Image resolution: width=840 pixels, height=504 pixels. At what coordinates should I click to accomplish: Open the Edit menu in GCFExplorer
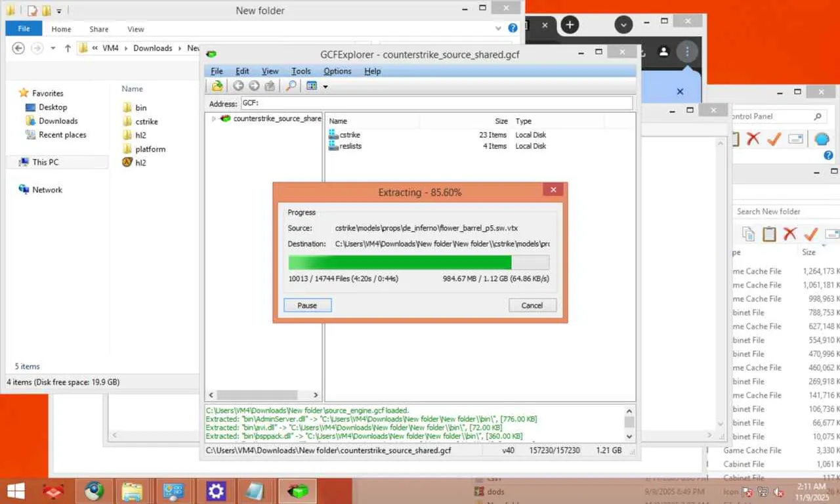tap(242, 71)
